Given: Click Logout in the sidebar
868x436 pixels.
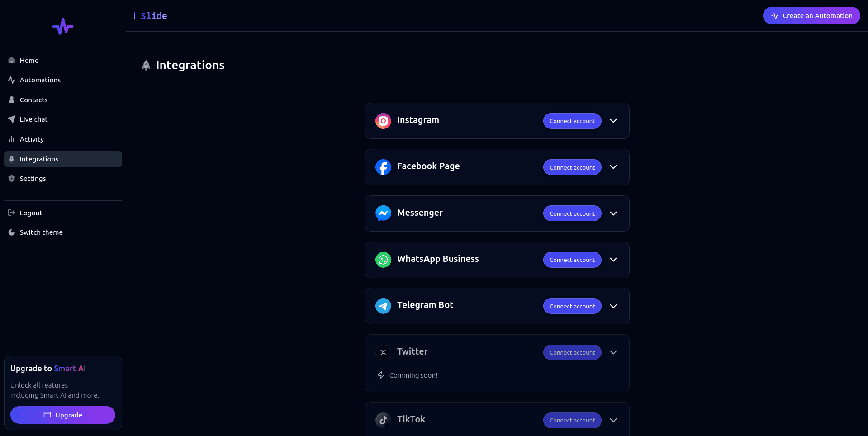Looking at the screenshot, I should (31, 213).
